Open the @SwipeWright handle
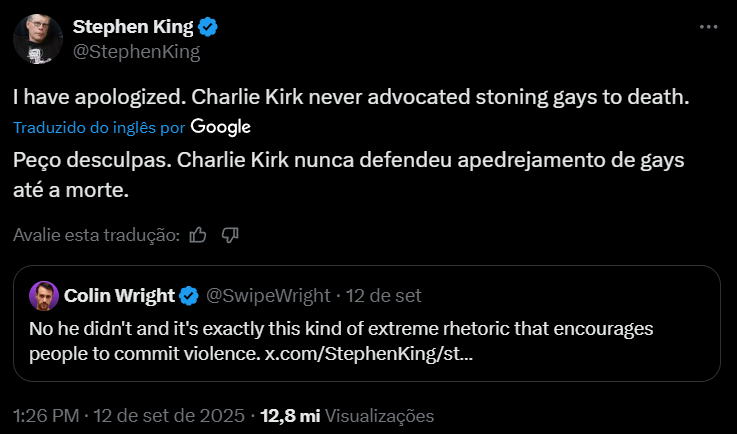This screenshot has width=737, height=434. pos(266,295)
